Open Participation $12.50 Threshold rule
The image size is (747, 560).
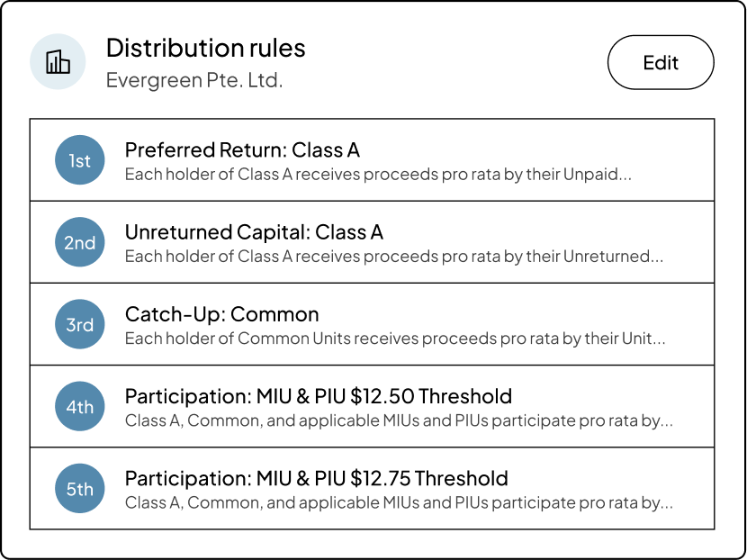(x=318, y=396)
